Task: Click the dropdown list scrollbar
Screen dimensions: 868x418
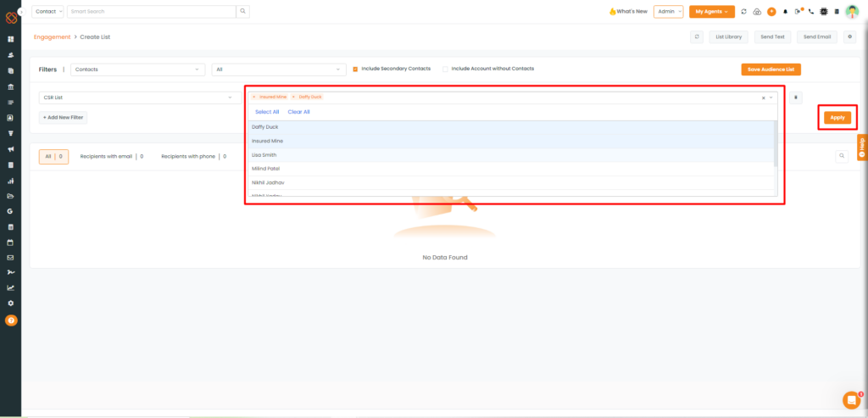Action: pos(775,144)
